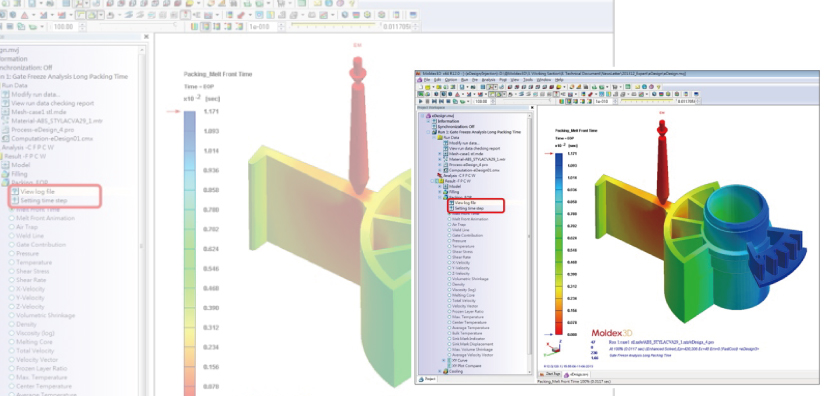Click the Moldex3D application icon in the inset window title bar

(x=419, y=73)
